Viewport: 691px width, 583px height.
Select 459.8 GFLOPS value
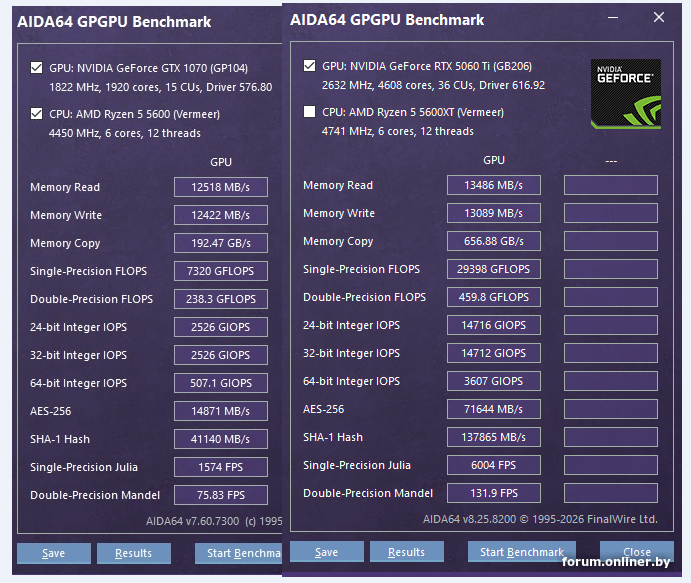(x=494, y=297)
